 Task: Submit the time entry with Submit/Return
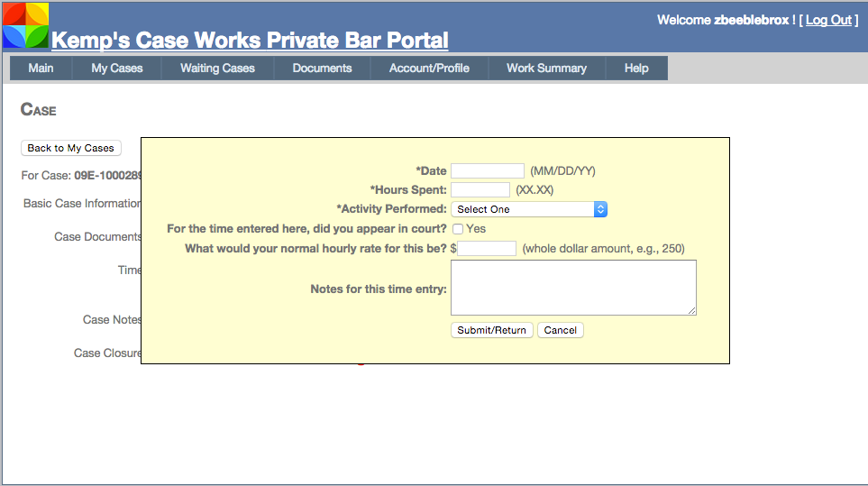pos(491,330)
